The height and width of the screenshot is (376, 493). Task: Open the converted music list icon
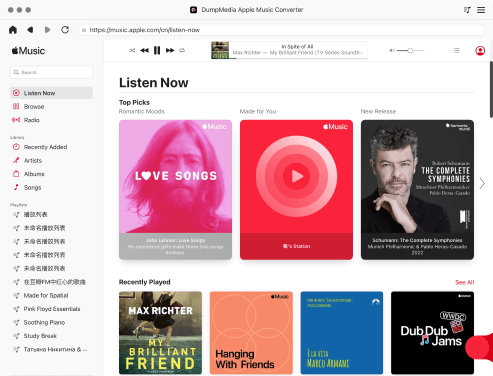pos(467,10)
